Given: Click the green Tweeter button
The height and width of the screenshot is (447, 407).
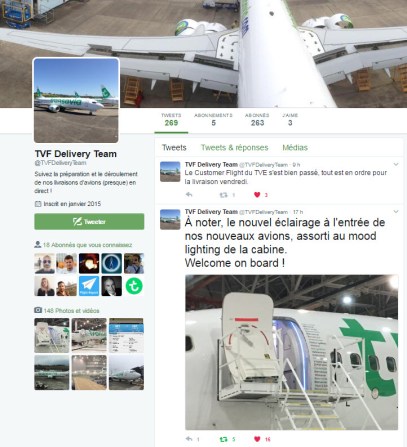Looking at the screenshot, I should pyautogui.click(x=89, y=221).
